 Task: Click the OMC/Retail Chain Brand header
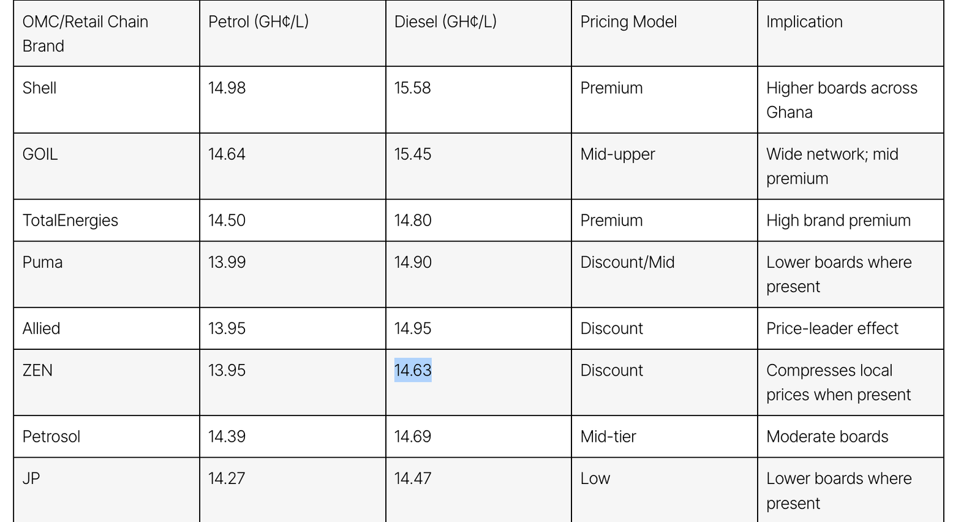tap(85, 34)
